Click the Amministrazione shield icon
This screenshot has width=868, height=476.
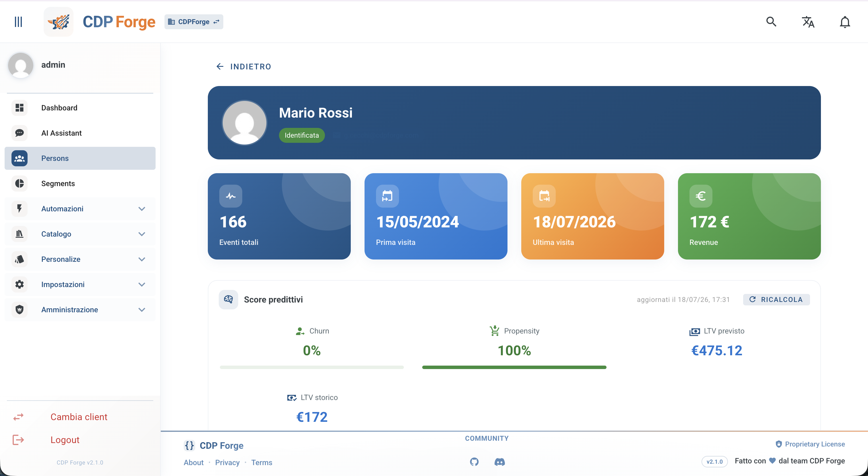click(x=20, y=310)
